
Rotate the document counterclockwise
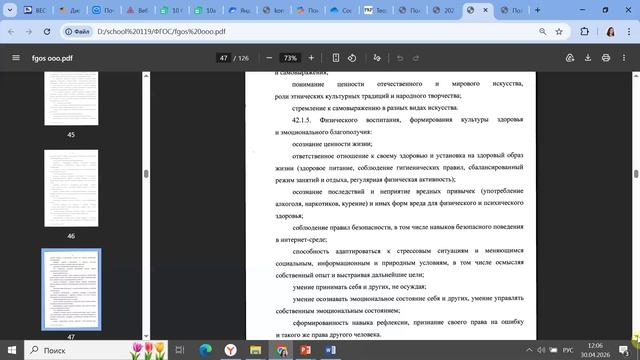pyautogui.click(x=352, y=58)
